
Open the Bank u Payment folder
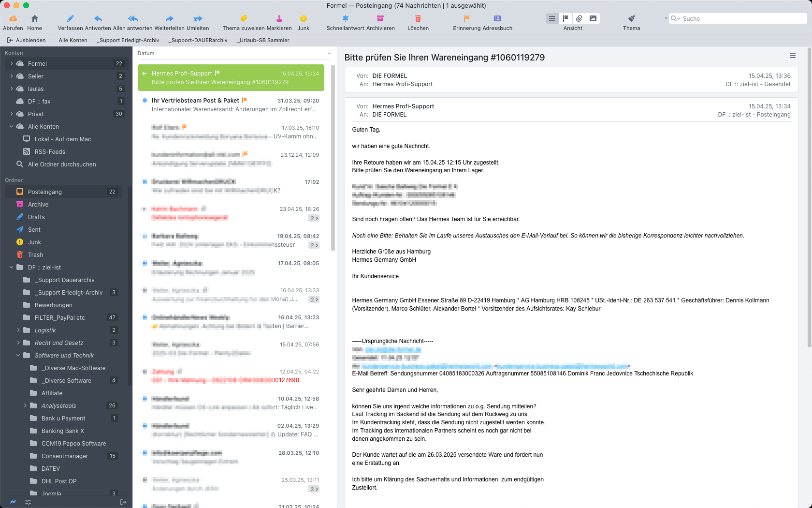63,418
